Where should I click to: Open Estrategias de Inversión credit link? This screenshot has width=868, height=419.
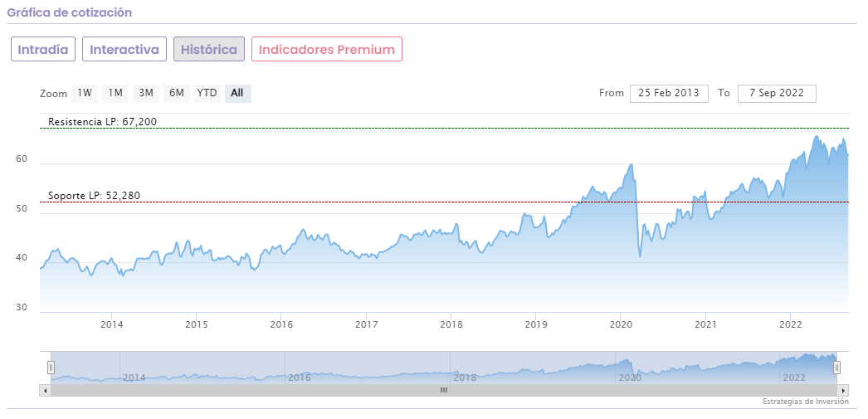click(805, 402)
